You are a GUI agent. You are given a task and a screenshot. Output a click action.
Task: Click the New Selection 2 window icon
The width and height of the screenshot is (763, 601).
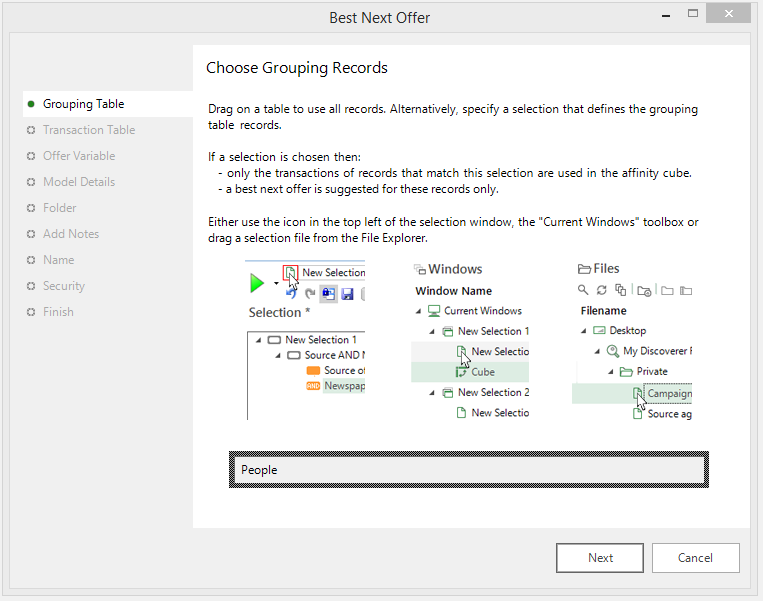pyautogui.click(x=447, y=393)
